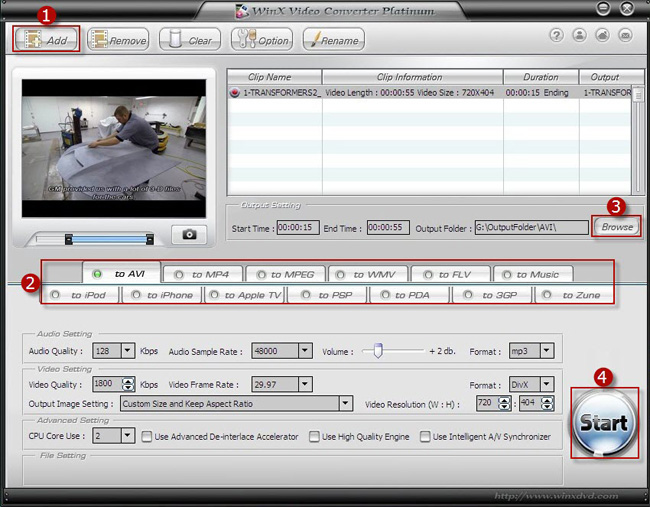650x507 pixels.
Task: Click the Browse output folder button
Action: click(x=616, y=227)
